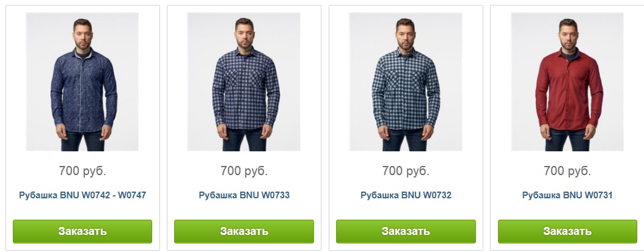Click the jeans in the teal checkered shirt photo

(x=404, y=140)
